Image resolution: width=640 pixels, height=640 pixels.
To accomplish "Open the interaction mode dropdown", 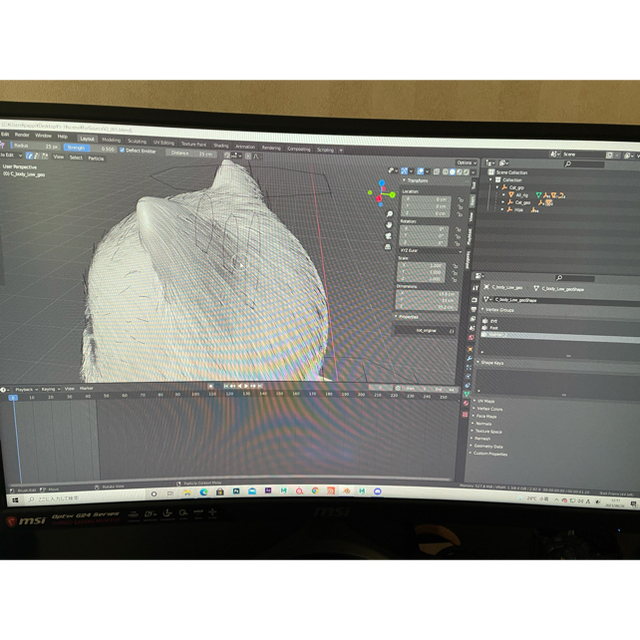I will coord(11,156).
